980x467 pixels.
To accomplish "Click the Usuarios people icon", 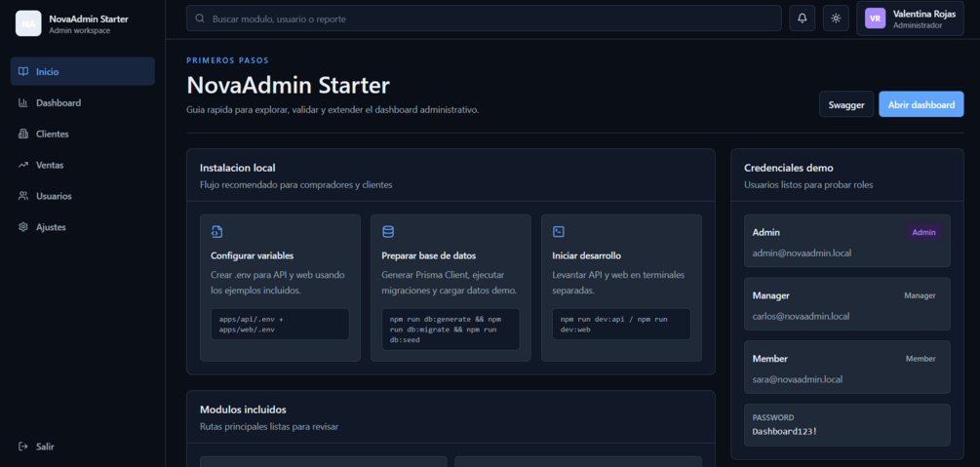I will coord(23,196).
